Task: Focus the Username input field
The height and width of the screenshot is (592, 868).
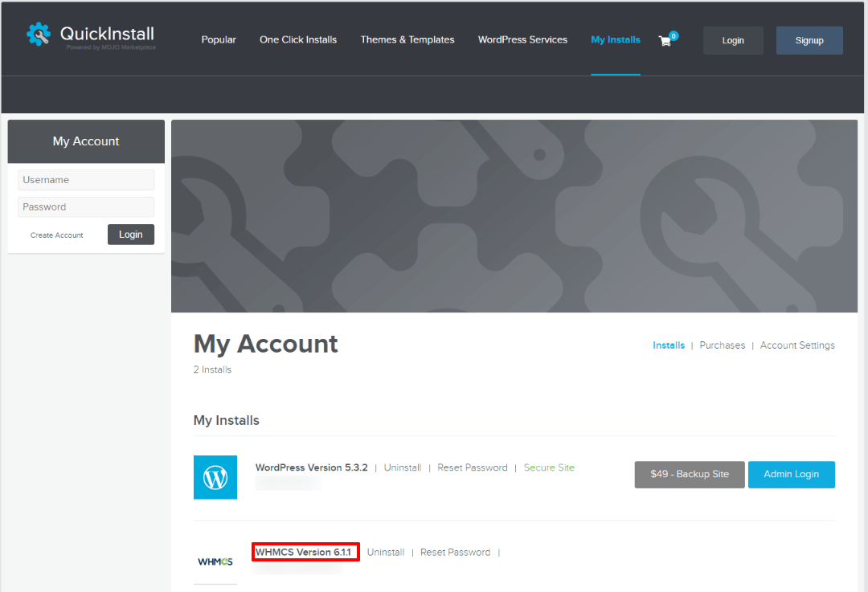Action: coord(86,180)
